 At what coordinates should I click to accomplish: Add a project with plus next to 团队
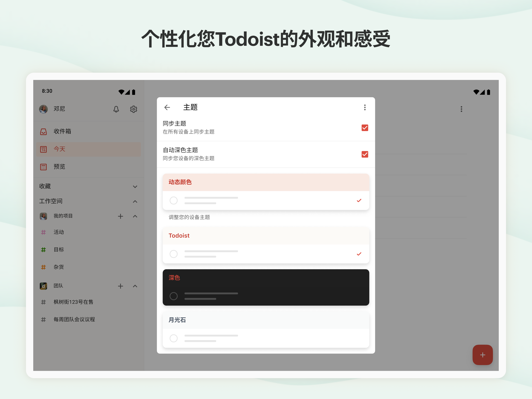pyautogui.click(x=120, y=286)
